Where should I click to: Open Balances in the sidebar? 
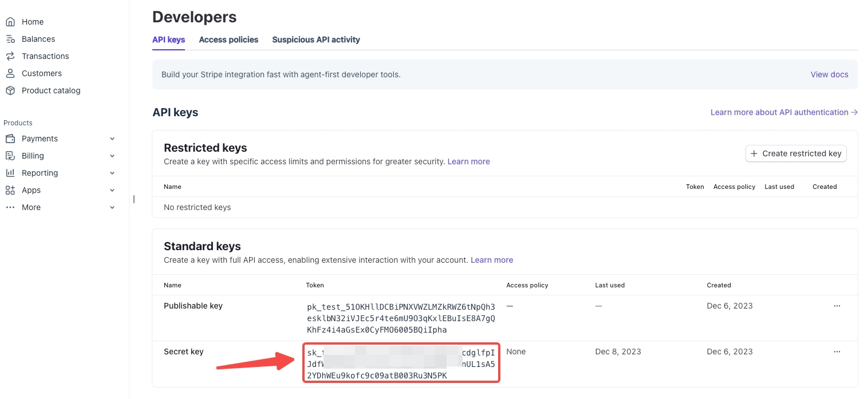[38, 39]
